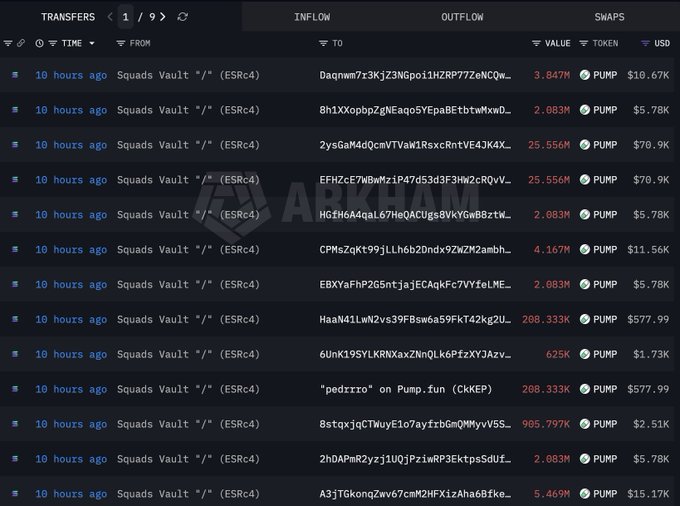Select the TRANSFERS tab heading
Image resolution: width=680 pixels, height=506 pixels.
point(68,17)
